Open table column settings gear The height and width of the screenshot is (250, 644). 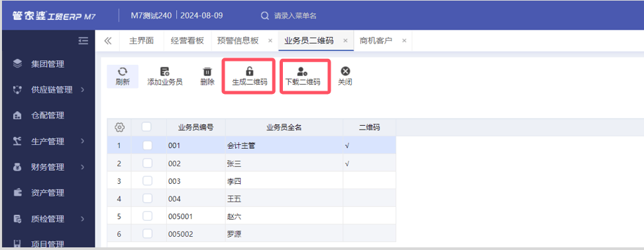[119, 127]
